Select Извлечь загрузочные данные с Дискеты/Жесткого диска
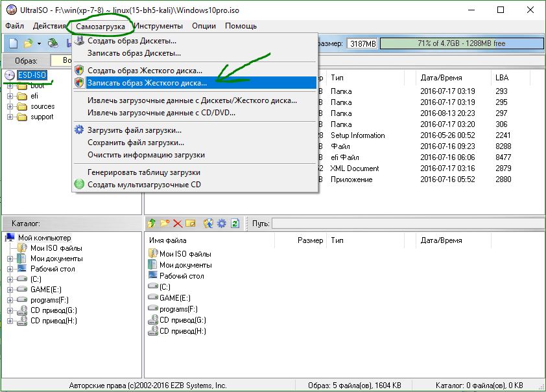 [x=195, y=100]
